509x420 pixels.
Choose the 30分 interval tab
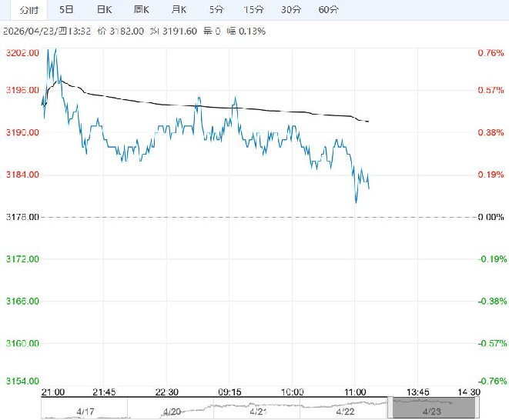[x=291, y=10]
